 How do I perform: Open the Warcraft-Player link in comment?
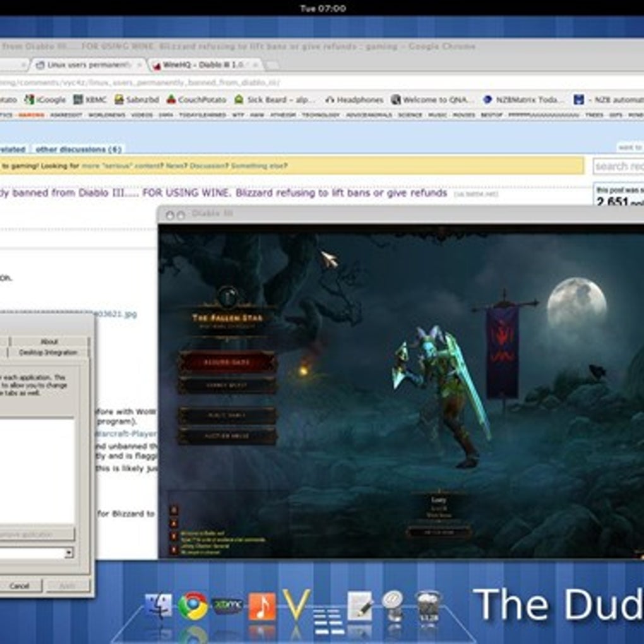[x=126, y=434]
